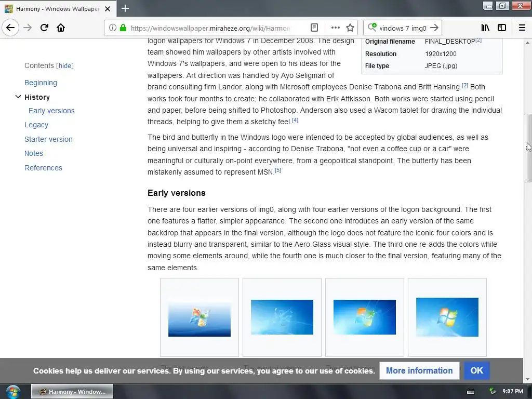Click the page vertical scrollbar thumb
The image size is (532, 399).
click(x=527, y=148)
